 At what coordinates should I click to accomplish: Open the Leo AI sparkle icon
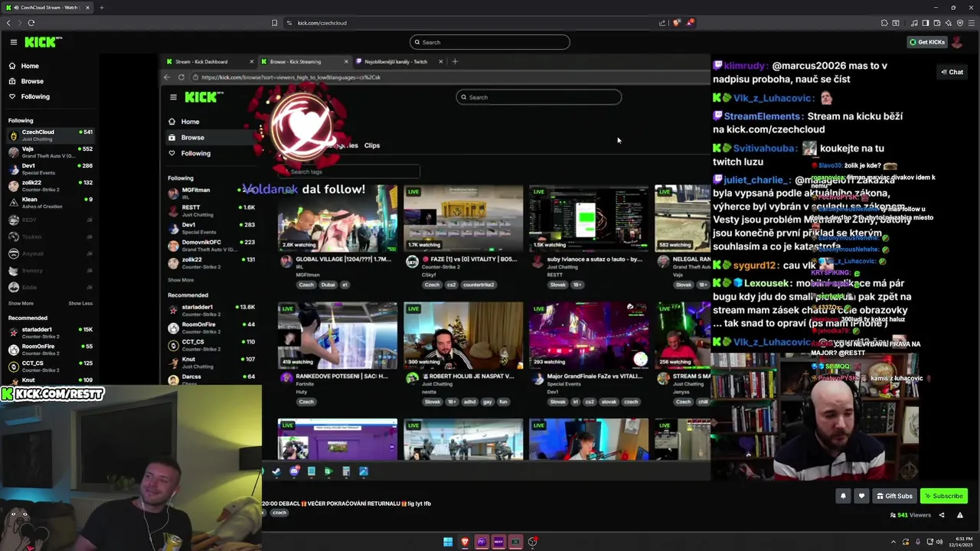(948, 23)
